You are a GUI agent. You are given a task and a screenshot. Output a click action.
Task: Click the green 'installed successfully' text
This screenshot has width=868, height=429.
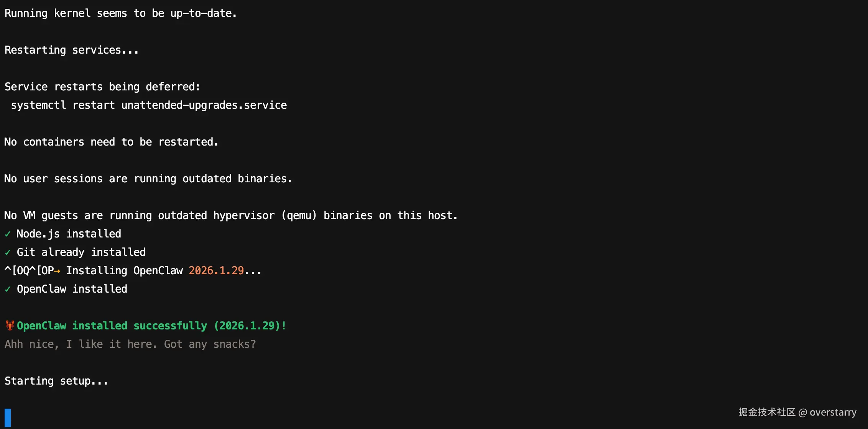pyautogui.click(x=140, y=326)
